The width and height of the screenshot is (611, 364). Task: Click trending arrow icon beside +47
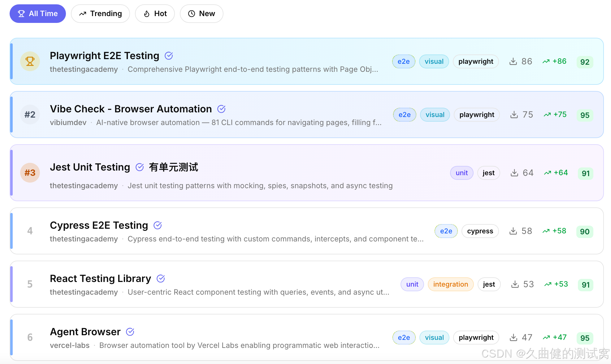point(546,337)
